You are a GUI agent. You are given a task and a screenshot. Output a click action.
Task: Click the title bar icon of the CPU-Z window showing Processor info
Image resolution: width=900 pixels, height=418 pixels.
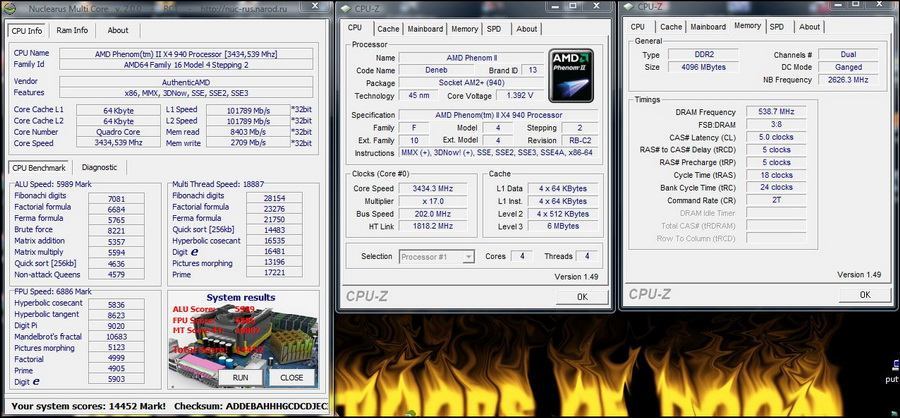[346, 8]
